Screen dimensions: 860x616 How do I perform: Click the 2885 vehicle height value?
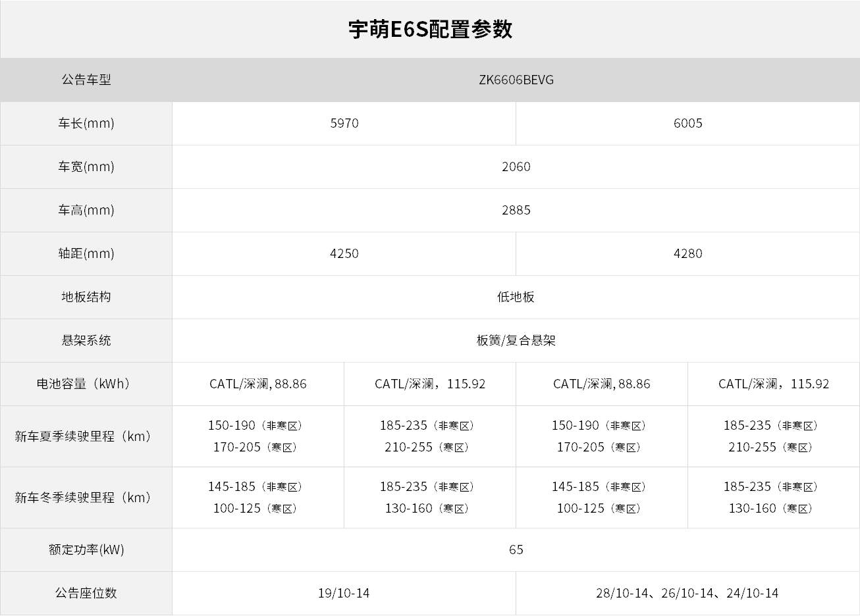(516, 210)
